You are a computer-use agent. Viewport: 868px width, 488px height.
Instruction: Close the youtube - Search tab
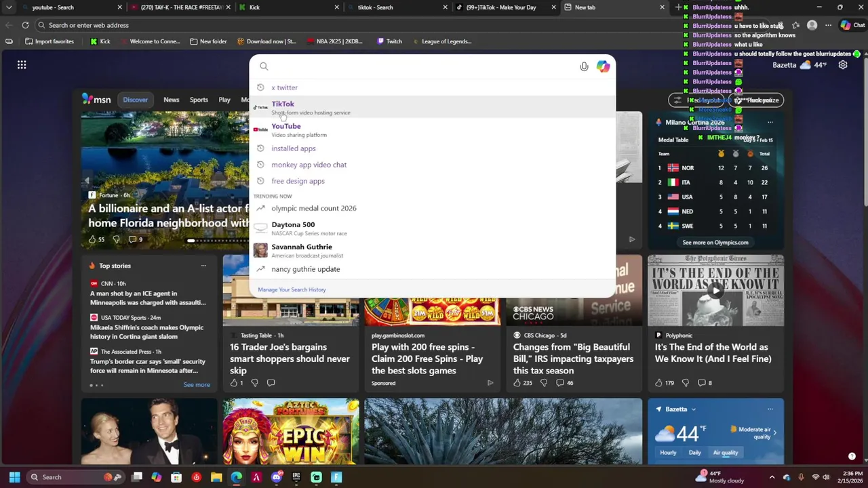[x=120, y=7]
